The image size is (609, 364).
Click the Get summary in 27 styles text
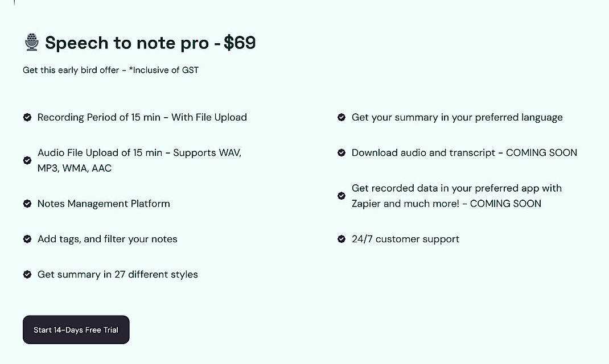tap(118, 274)
